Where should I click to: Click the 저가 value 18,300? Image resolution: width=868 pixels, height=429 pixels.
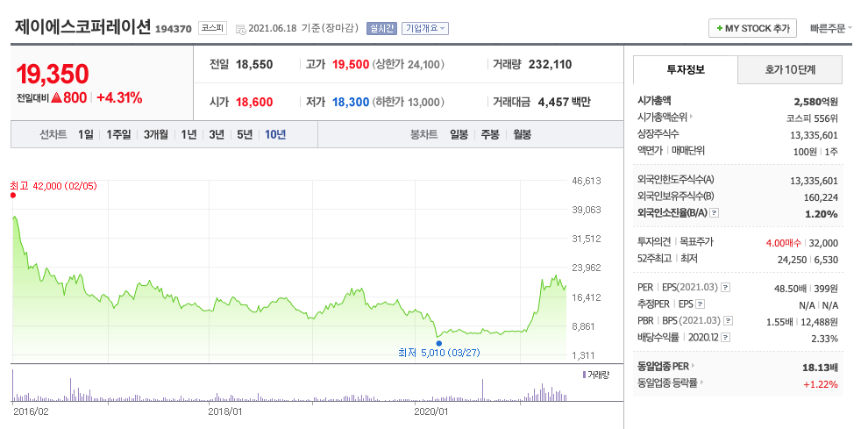[x=351, y=102]
